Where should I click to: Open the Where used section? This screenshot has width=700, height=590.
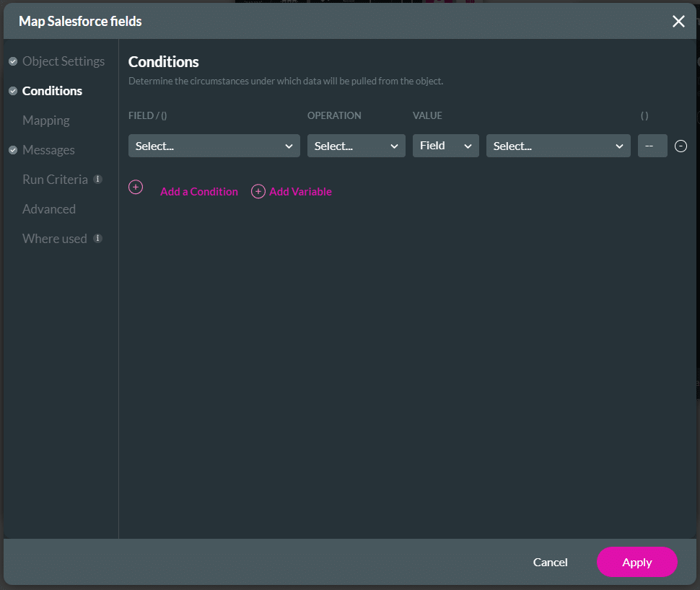[54, 238]
